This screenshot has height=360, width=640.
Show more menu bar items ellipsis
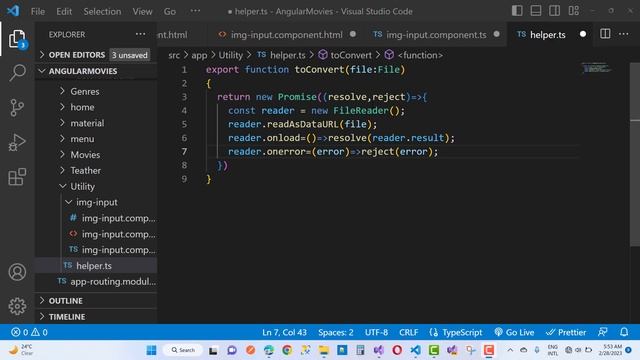tap(196, 11)
